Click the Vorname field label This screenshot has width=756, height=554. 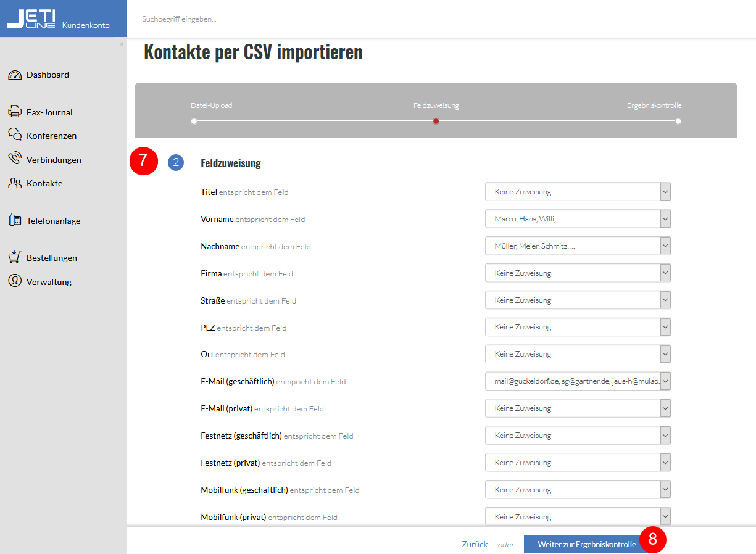217,219
